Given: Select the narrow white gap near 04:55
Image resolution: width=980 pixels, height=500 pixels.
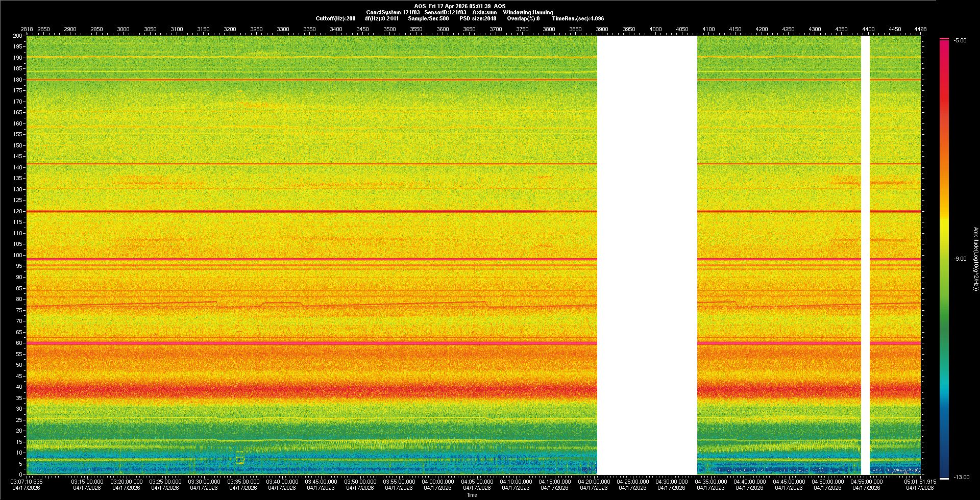Looking at the screenshot, I should (865, 255).
